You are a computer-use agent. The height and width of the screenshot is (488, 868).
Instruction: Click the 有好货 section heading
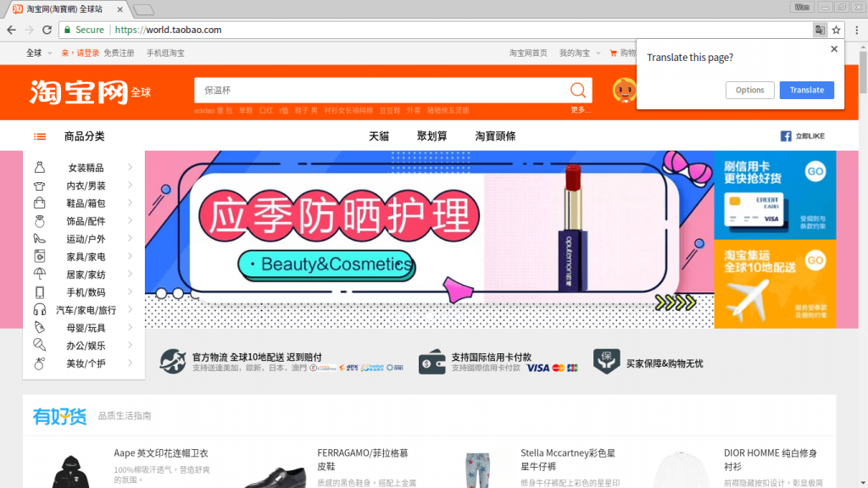(x=60, y=416)
